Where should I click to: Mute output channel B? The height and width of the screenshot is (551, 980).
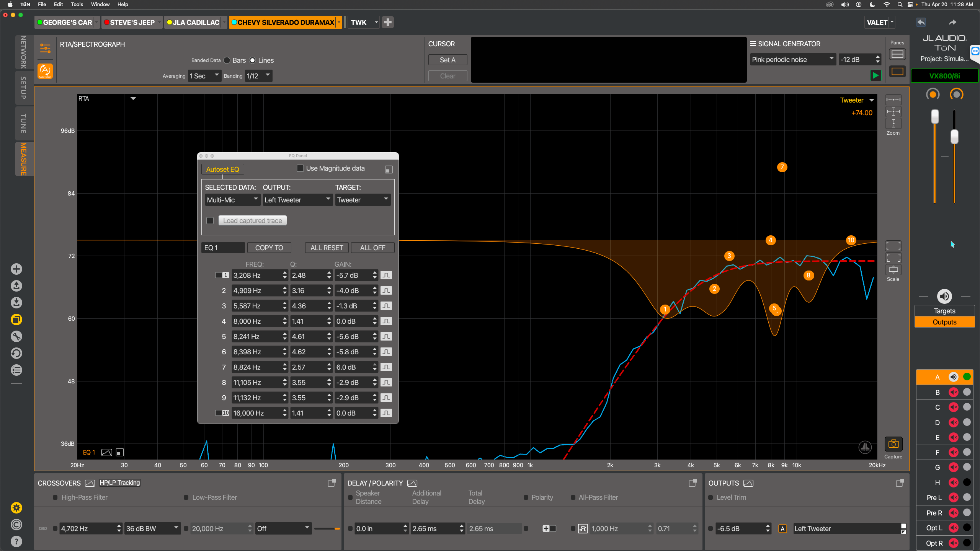coord(953,392)
